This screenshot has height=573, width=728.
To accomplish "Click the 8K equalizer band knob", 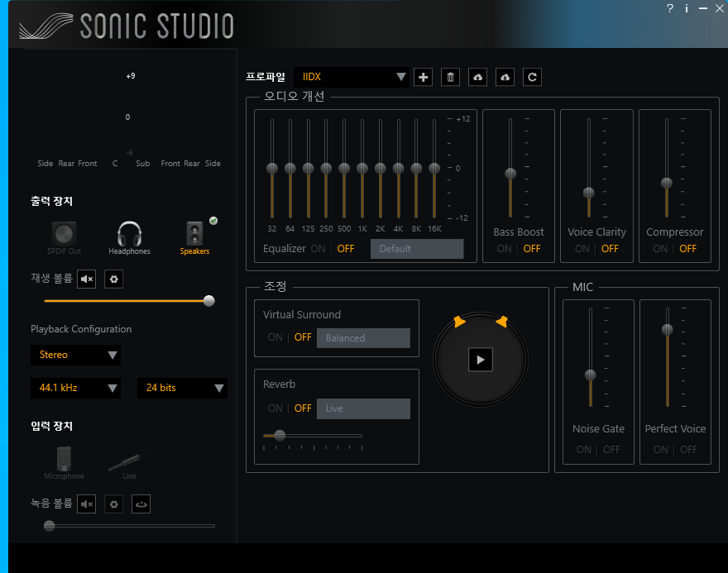I will [x=416, y=169].
